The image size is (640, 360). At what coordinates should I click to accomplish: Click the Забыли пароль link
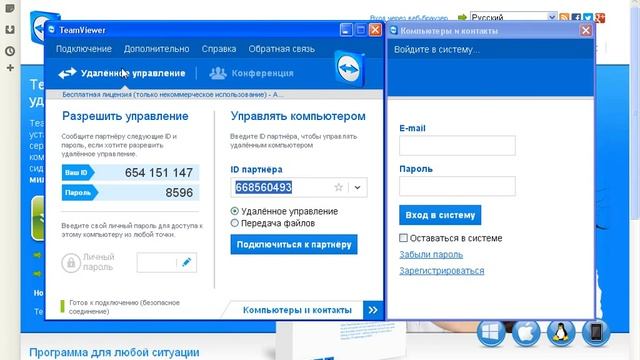pos(431,254)
